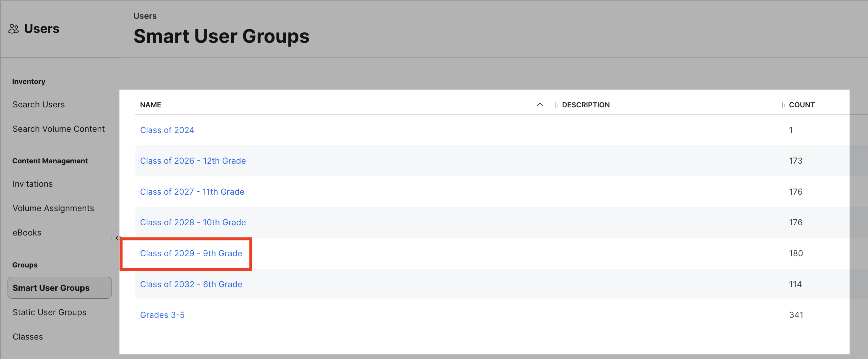This screenshot has height=359, width=868.
Task: Sort by NAME using the ascending arrow
Action: click(540, 105)
